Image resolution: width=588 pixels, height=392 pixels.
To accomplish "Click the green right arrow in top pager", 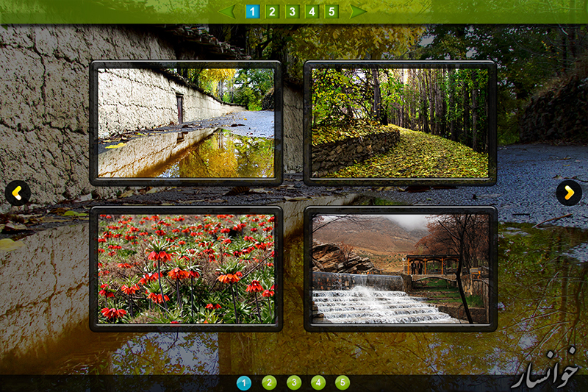I will pos(357,11).
